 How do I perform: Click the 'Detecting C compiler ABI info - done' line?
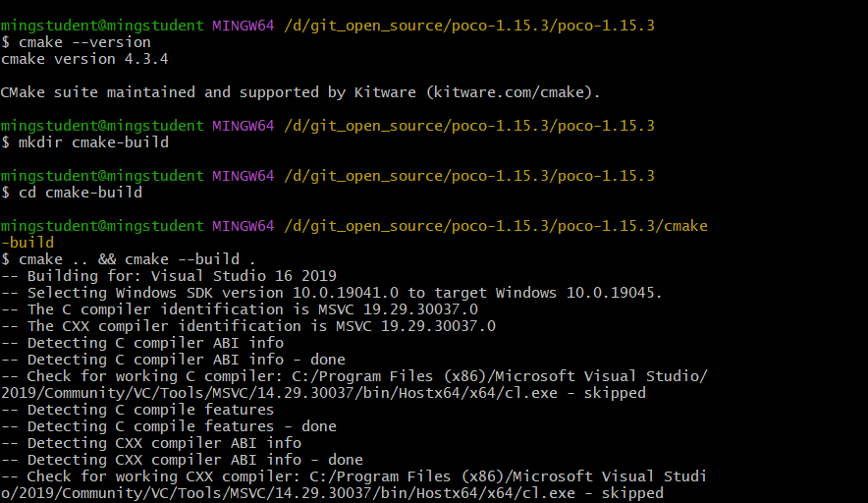[173, 360]
